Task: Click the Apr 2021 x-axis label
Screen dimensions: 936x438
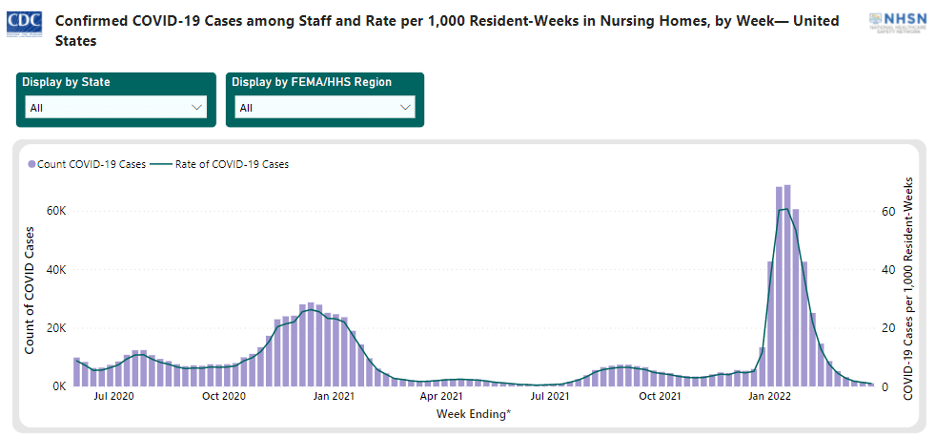Action: click(441, 397)
